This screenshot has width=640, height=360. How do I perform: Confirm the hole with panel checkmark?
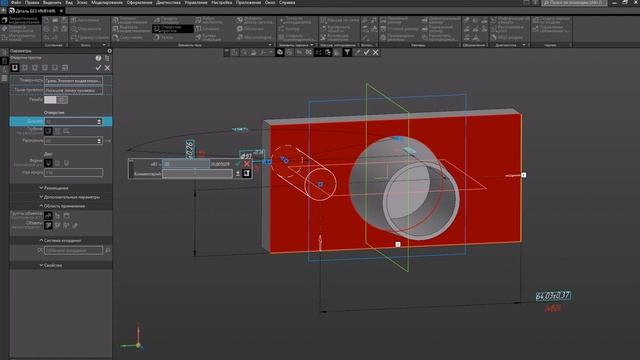(x=98, y=68)
